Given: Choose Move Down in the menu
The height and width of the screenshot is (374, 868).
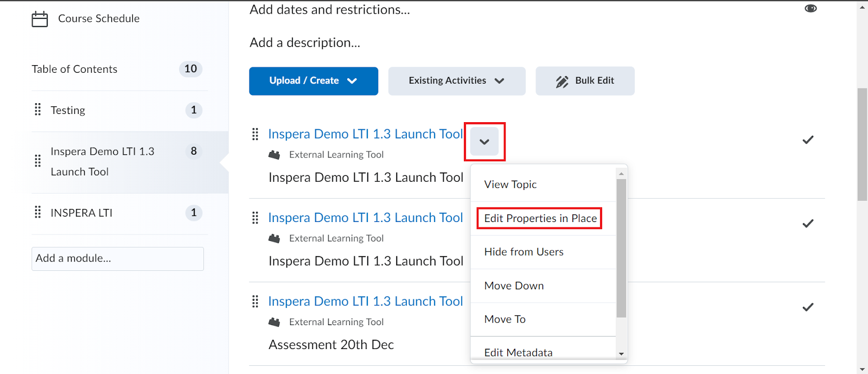Looking at the screenshot, I should tap(514, 286).
